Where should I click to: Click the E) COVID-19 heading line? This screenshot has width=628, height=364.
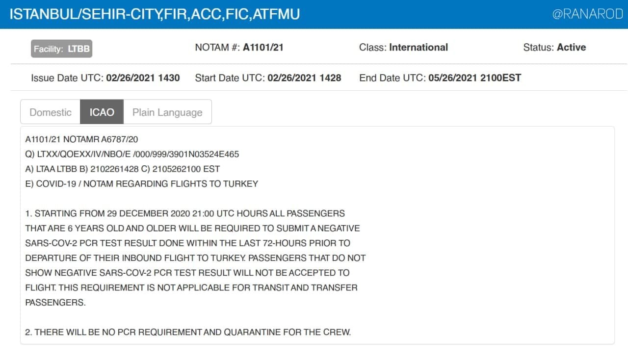[x=141, y=183]
